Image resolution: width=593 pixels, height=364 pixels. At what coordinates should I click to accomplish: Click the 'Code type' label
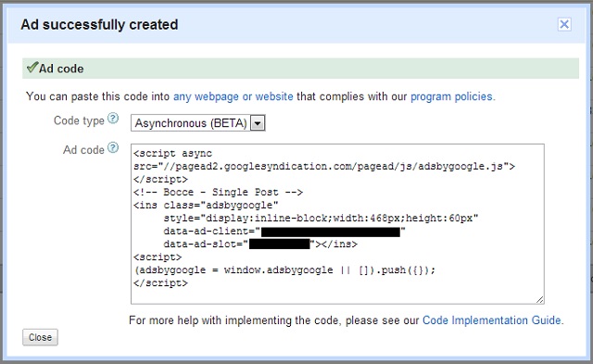click(79, 120)
